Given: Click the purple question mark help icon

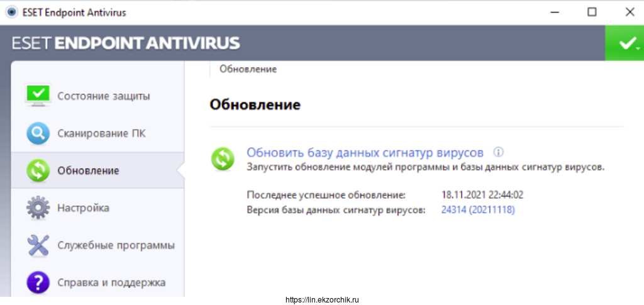Looking at the screenshot, I should pyautogui.click(x=38, y=282).
